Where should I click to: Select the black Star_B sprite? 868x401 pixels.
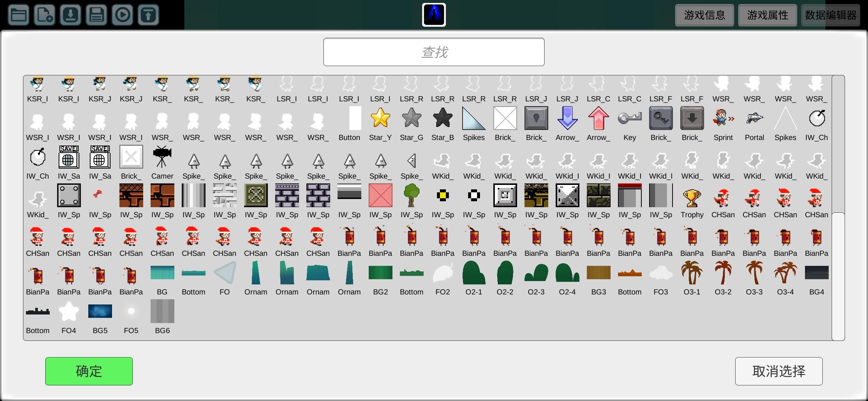(443, 118)
